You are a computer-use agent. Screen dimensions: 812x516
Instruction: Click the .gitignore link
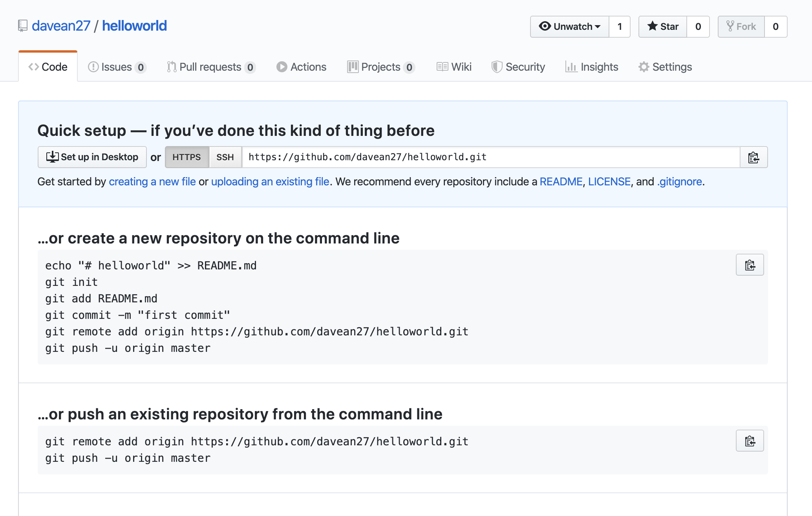pyautogui.click(x=680, y=182)
